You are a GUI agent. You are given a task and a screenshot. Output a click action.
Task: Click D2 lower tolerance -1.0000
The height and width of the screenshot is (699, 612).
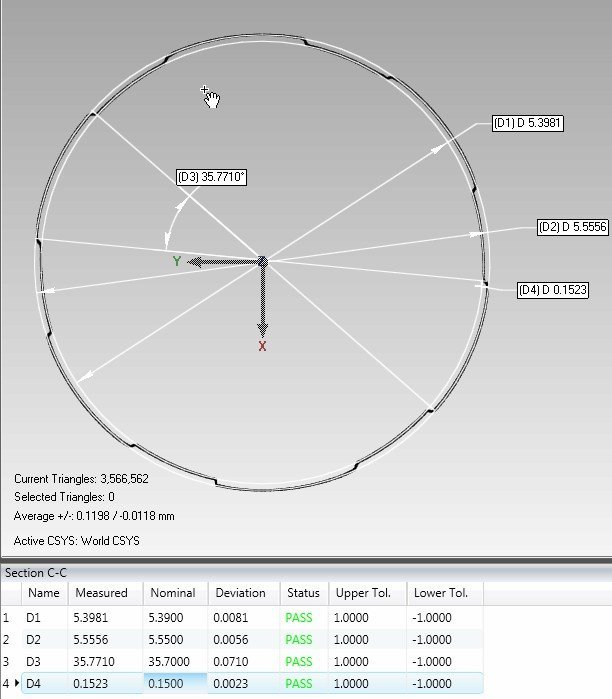pos(432,640)
